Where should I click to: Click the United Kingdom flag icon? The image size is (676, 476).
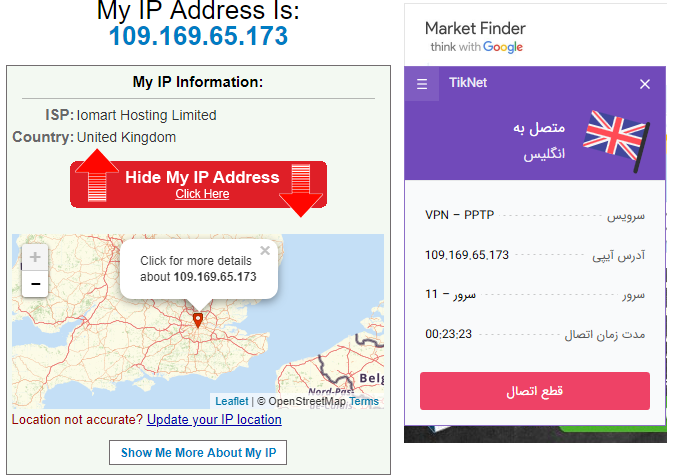coord(615,135)
